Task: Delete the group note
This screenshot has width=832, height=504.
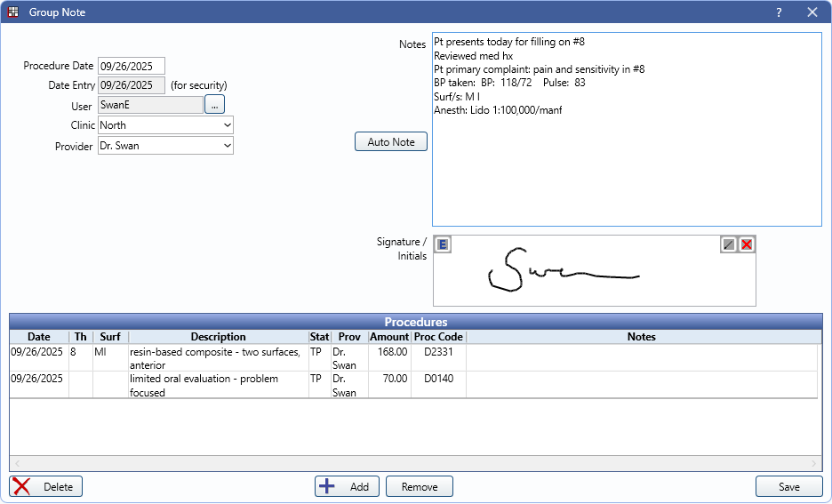Action: tap(46, 486)
